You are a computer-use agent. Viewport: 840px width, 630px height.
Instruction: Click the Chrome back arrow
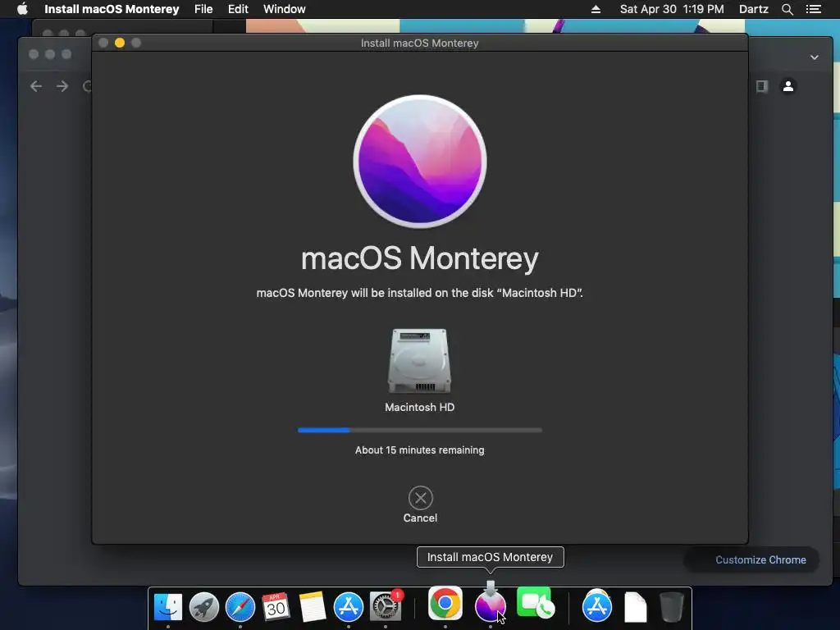36,86
